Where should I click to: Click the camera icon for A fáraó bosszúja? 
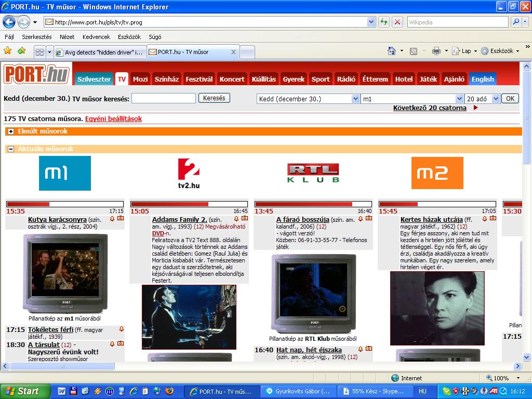[x=368, y=218]
